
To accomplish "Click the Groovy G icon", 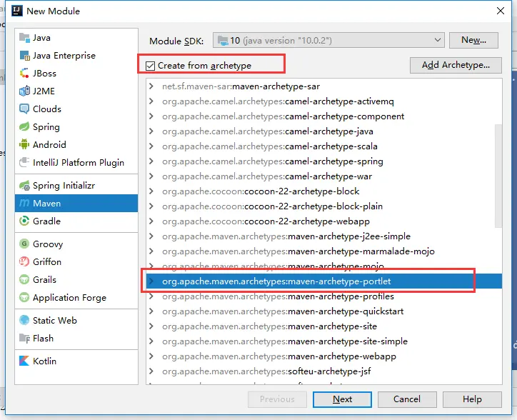I will pyautogui.click(x=24, y=244).
